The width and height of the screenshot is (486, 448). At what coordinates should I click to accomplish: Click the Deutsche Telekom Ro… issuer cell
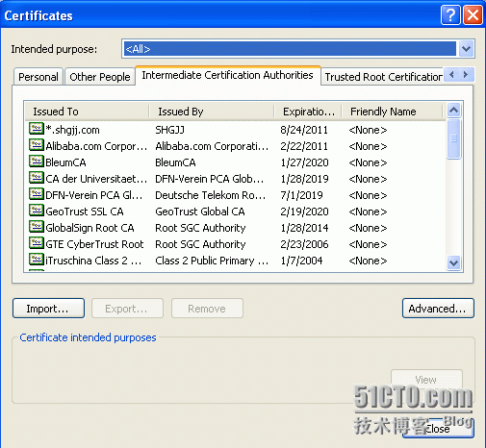point(211,195)
